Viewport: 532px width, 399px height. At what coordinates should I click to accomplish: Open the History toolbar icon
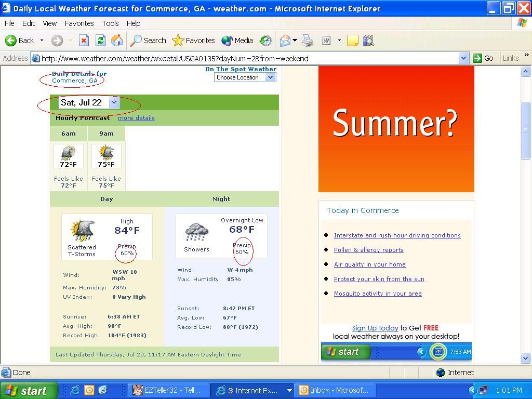pyautogui.click(x=265, y=41)
